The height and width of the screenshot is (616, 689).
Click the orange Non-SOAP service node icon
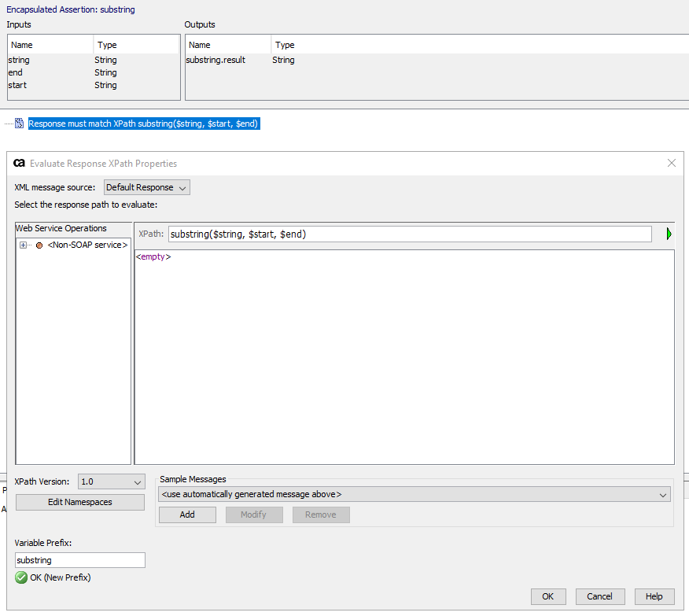point(39,245)
